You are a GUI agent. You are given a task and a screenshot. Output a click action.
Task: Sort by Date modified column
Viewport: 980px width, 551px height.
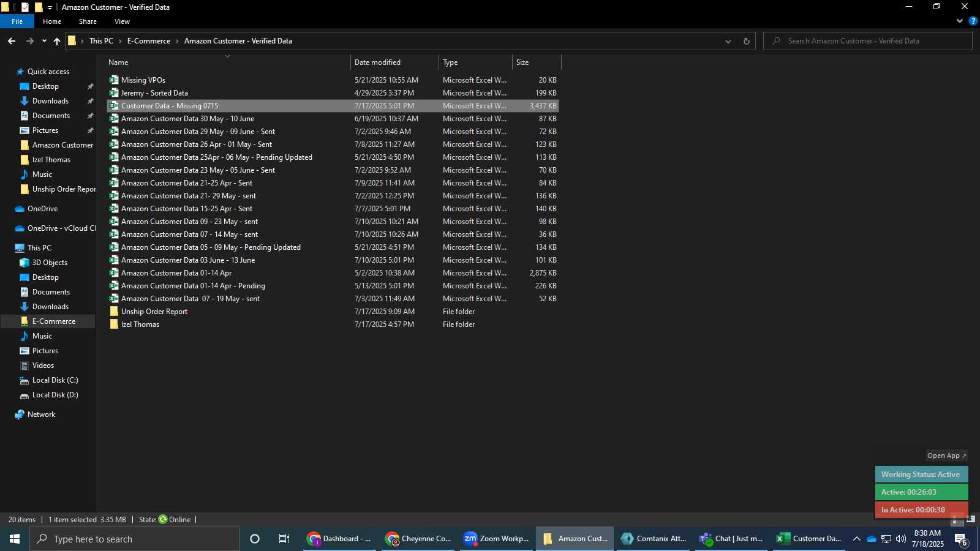(394, 62)
